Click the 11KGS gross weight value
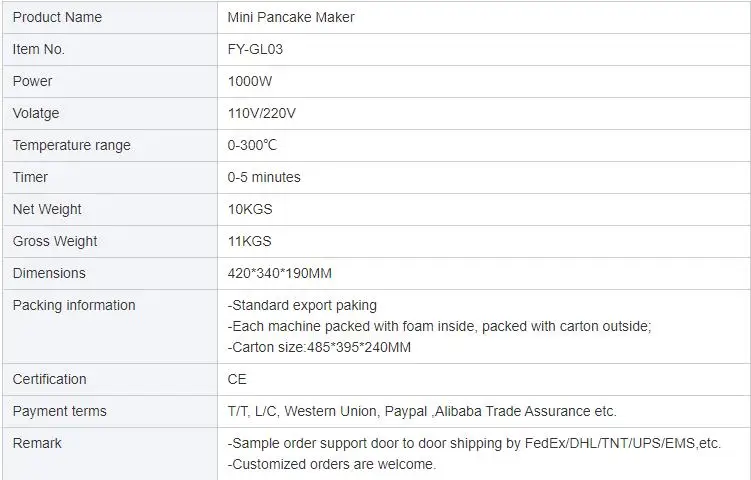Viewport: 751px width, 480px height. [250, 241]
